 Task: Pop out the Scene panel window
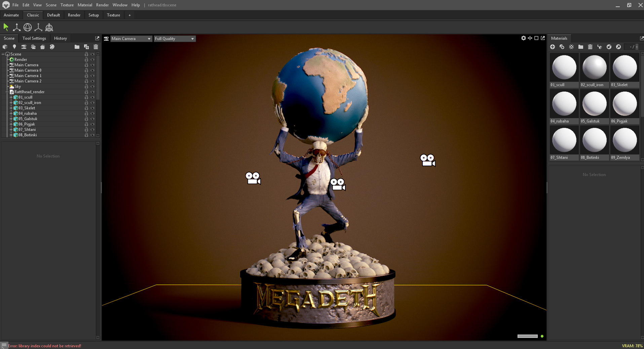97,38
